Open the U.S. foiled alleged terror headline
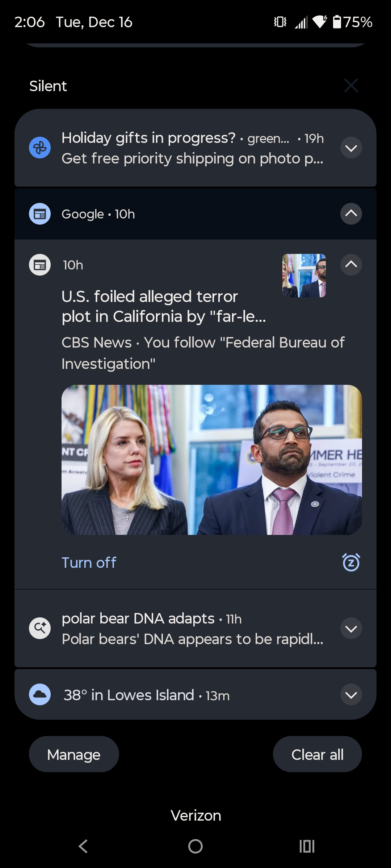The height and width of the screenshot is (868, 391). [x=164, y=306]
